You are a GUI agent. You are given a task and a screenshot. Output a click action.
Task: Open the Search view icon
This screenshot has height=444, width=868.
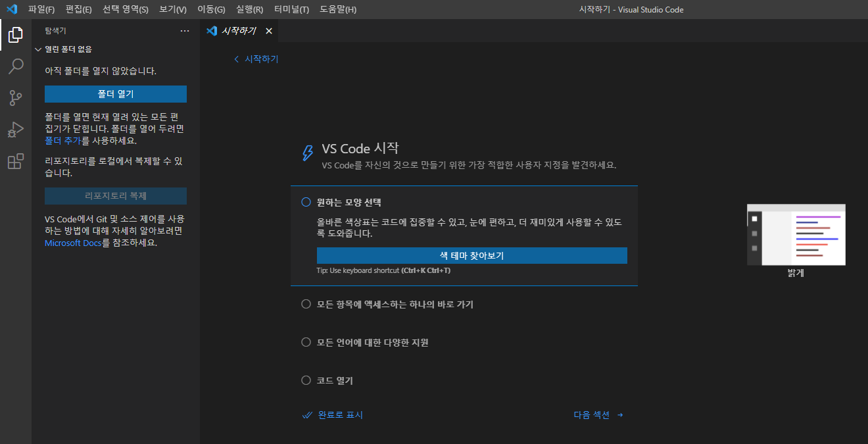coord(16,66)
